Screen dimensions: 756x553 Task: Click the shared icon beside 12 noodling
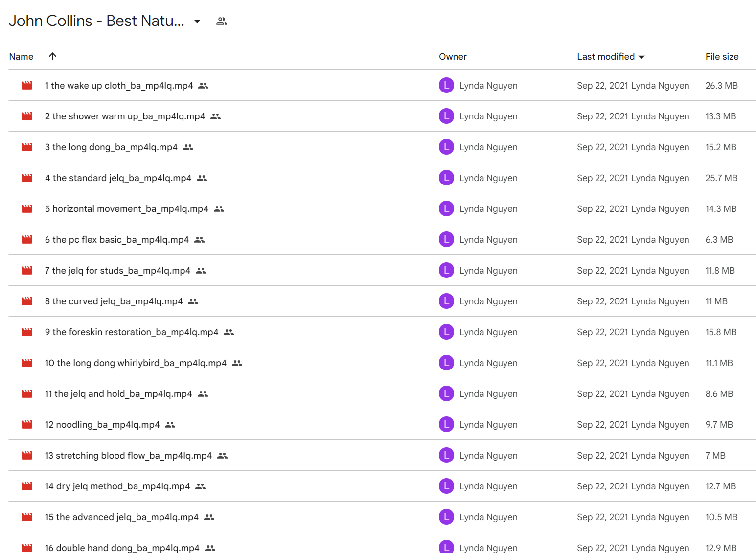tap(170, 425)
